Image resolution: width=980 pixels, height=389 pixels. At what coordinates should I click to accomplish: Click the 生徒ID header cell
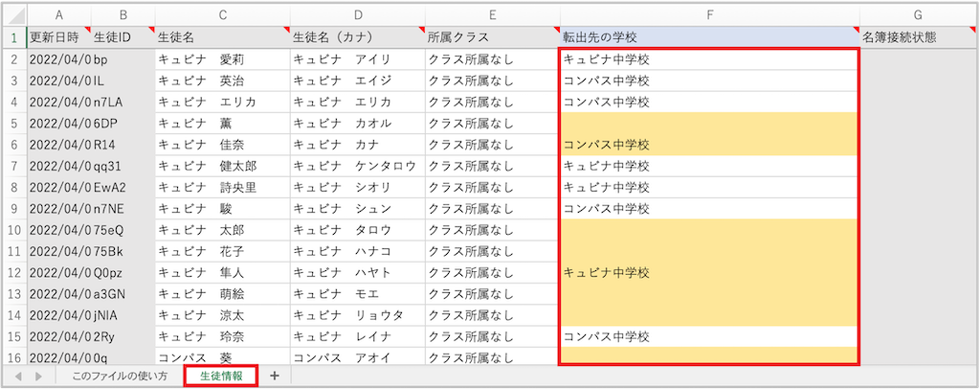coord(123,37)
